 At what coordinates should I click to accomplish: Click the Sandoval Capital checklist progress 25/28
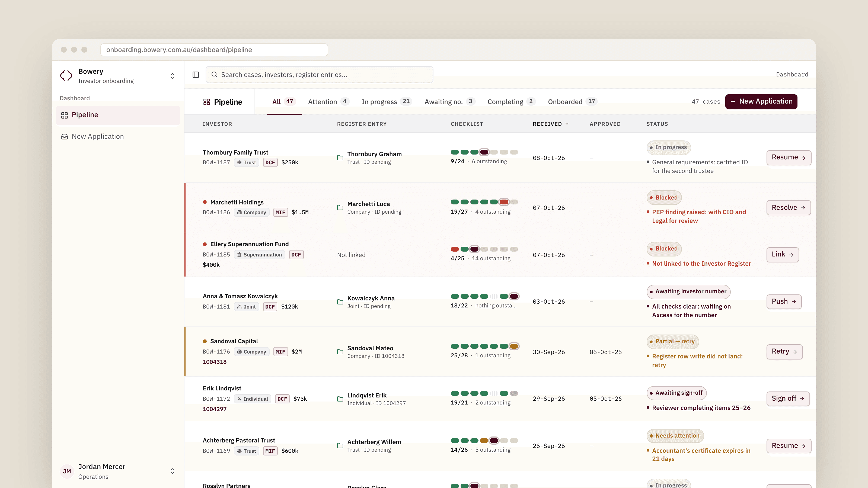point(485,346)
